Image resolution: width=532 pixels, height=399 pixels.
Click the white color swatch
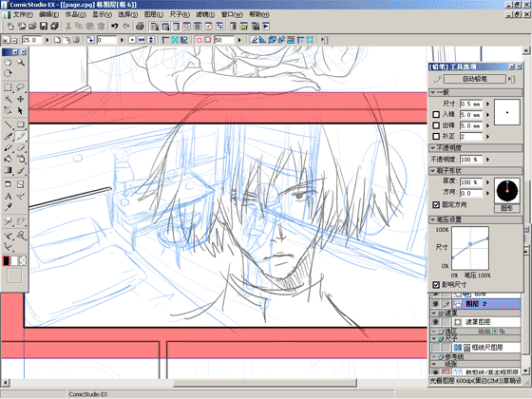14,261
